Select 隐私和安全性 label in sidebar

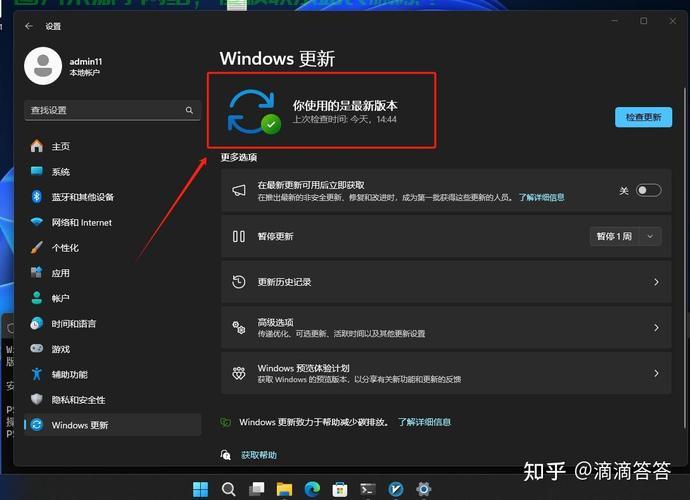coord(78,400)
